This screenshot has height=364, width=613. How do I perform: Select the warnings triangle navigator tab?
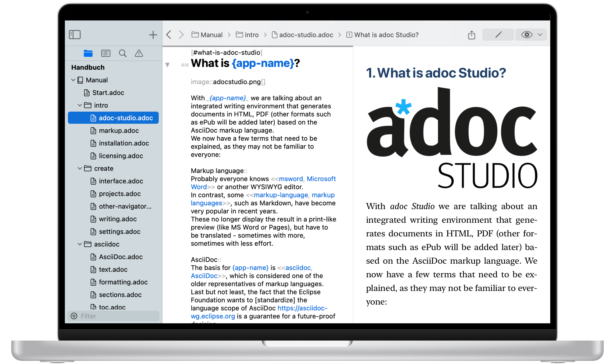click(139, 53)
